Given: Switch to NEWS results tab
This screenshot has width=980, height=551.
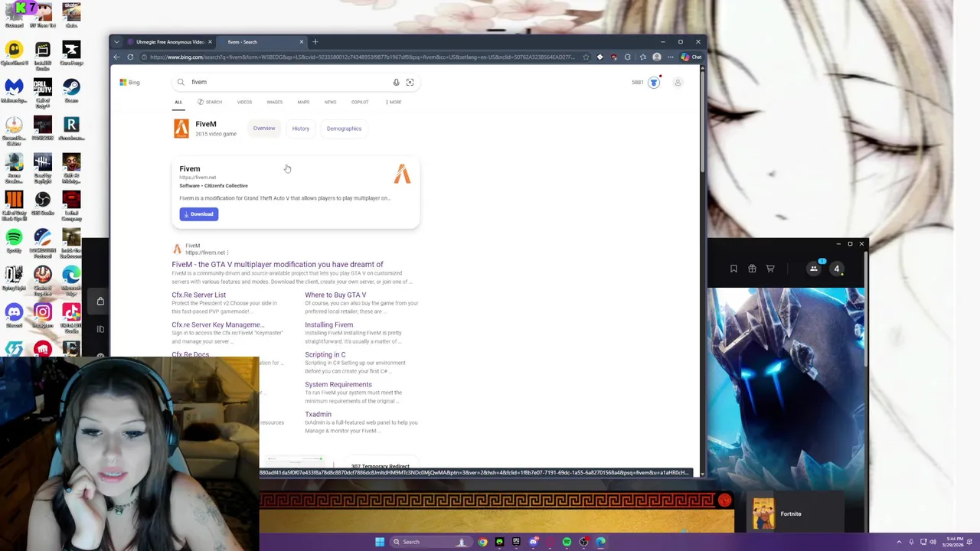Looking at the screenshot, I should coord(330,102).
